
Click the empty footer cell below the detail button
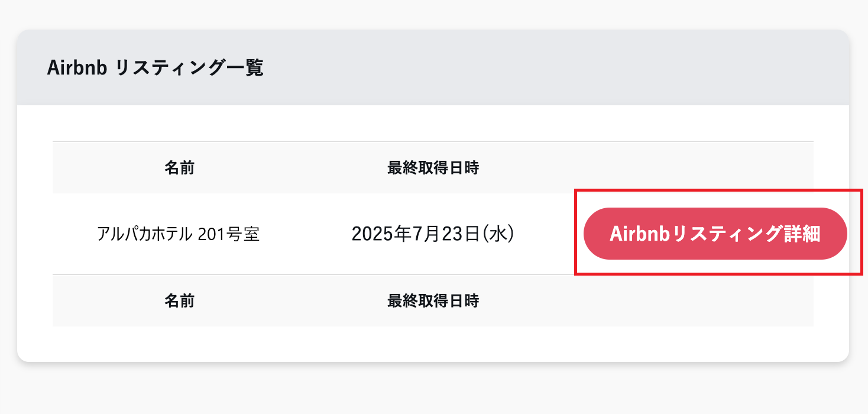coord(692,301)
